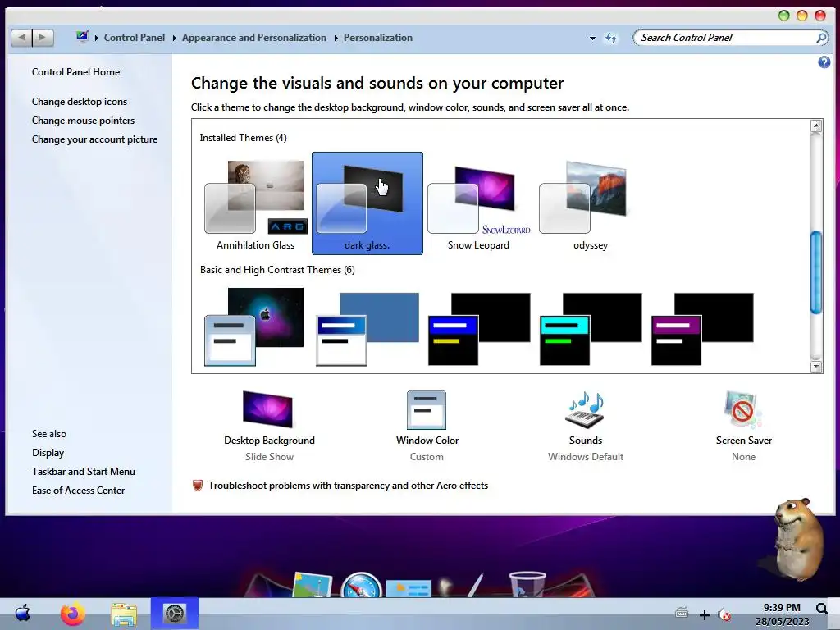This screenshot has height=630, width=840.
Task: Pick the high contrast theme with cyan and green bars
Action: point(591,329)
